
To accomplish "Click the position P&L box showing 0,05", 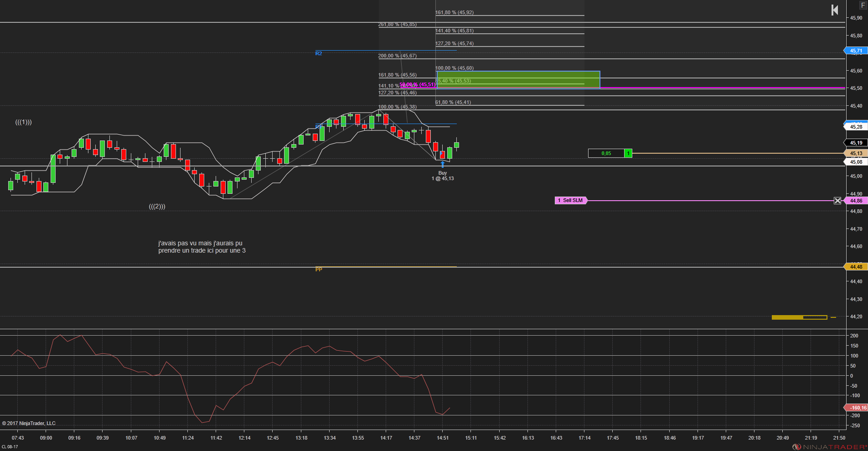I will [606, 153].
